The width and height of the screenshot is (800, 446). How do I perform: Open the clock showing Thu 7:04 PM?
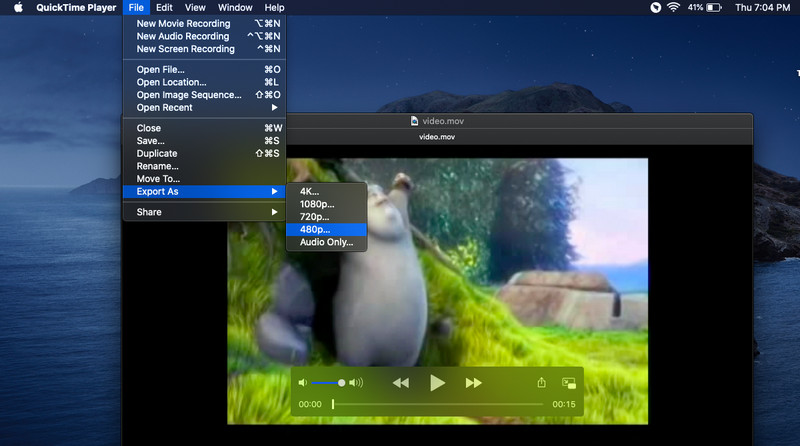click(x=763, y=7)
